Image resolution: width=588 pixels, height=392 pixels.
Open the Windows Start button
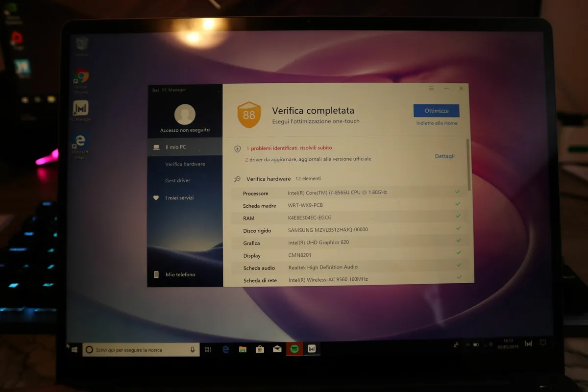click(x=74, y=350)
